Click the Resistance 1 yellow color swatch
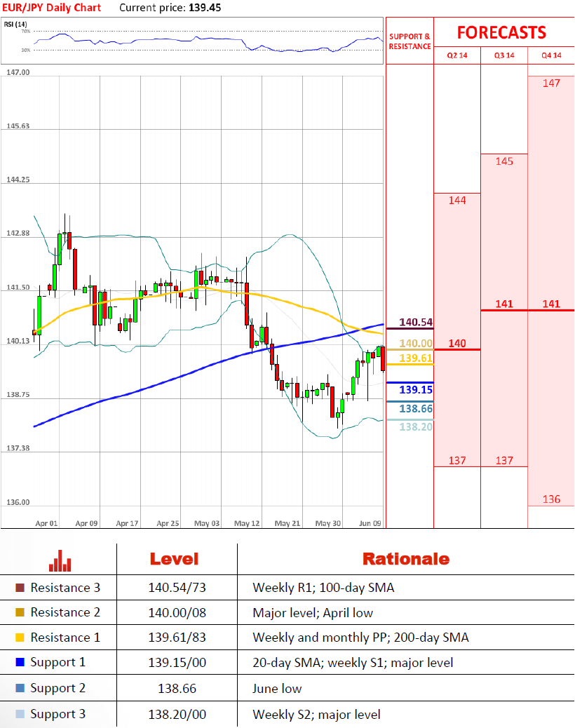This screenshot has height=728, width=575. pyautogui.click(x=20, y=638)
